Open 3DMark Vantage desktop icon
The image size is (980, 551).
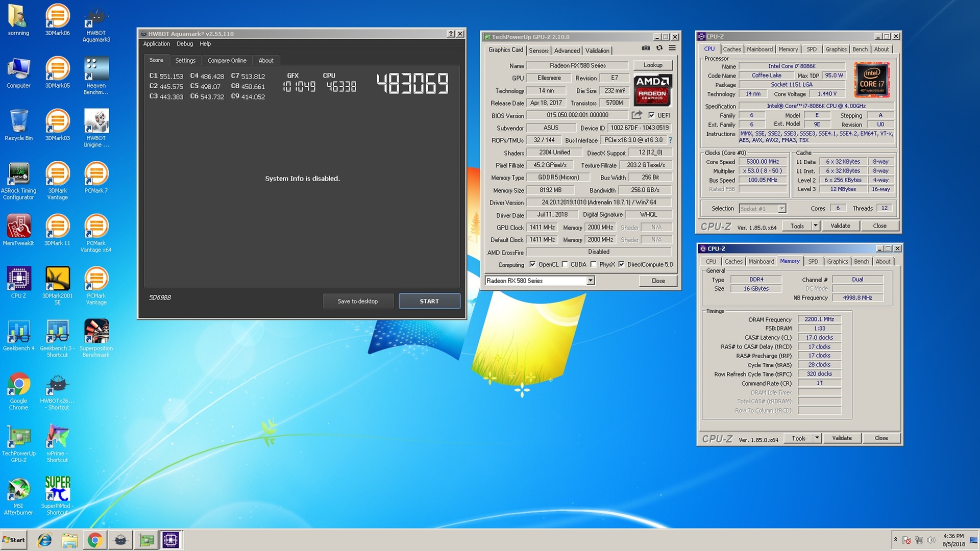[57, 181]
